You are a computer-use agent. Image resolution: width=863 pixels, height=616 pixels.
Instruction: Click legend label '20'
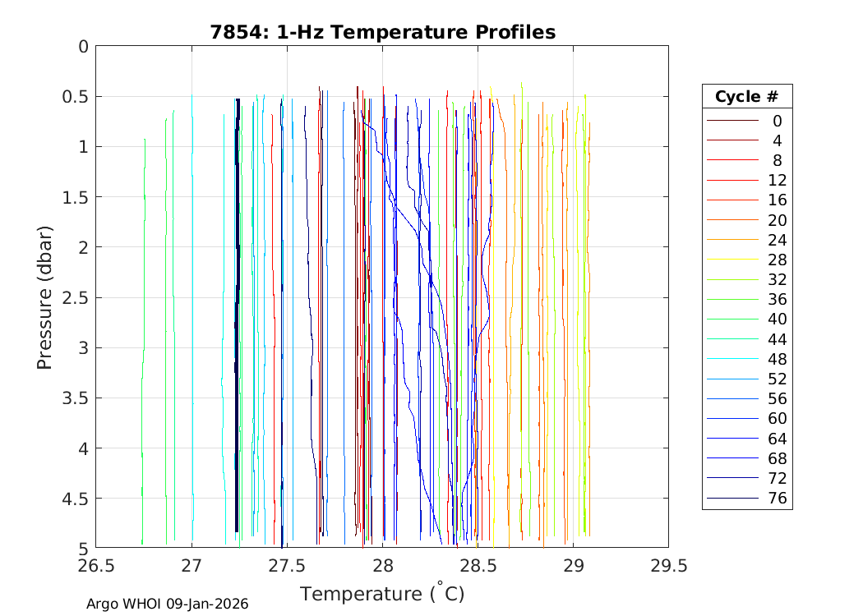pos(777,220)
